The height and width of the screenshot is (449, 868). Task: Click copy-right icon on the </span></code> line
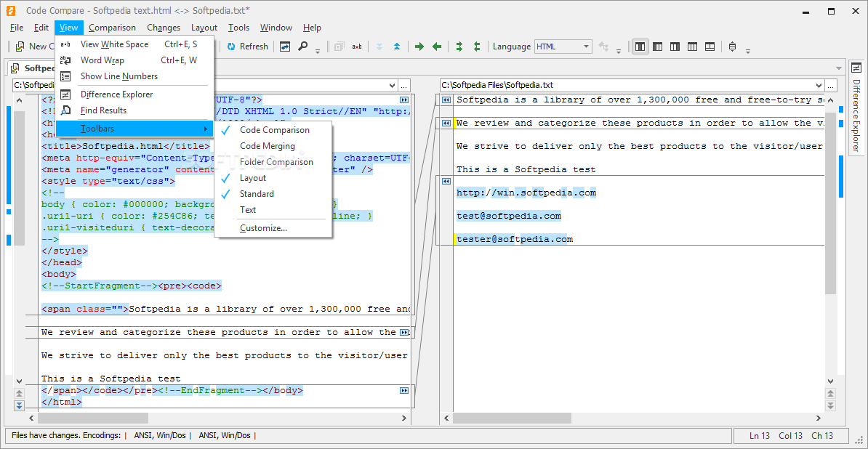click(404, 390)
